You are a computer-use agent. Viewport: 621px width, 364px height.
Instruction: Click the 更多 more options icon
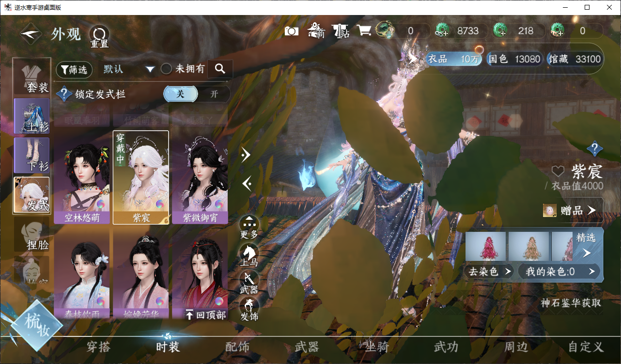click(249, 227)
